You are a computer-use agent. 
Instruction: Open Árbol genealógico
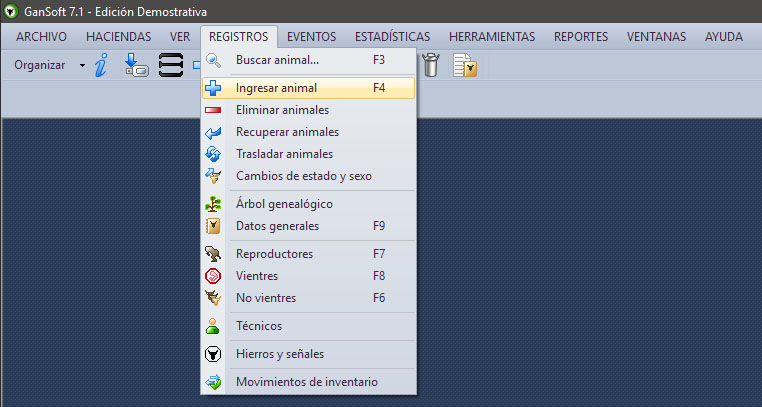pyautogui.click(x=309, y=204)
